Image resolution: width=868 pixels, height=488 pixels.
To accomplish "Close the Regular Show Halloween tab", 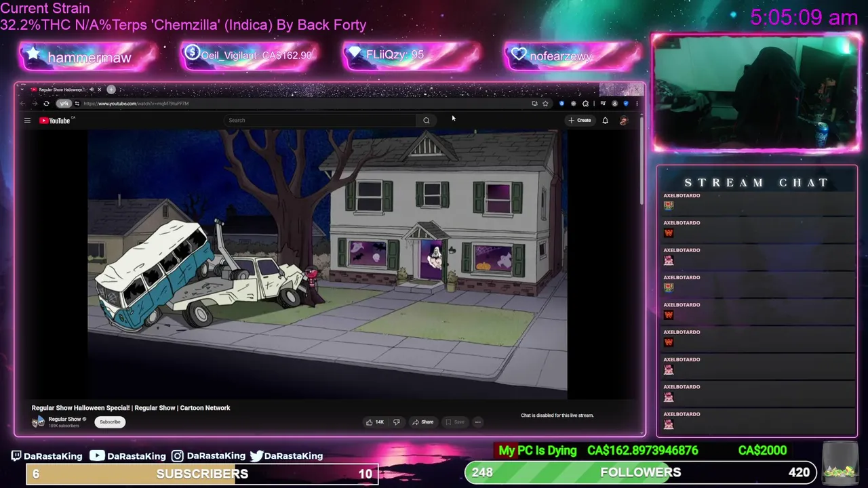I will click(x=99, y=89).
